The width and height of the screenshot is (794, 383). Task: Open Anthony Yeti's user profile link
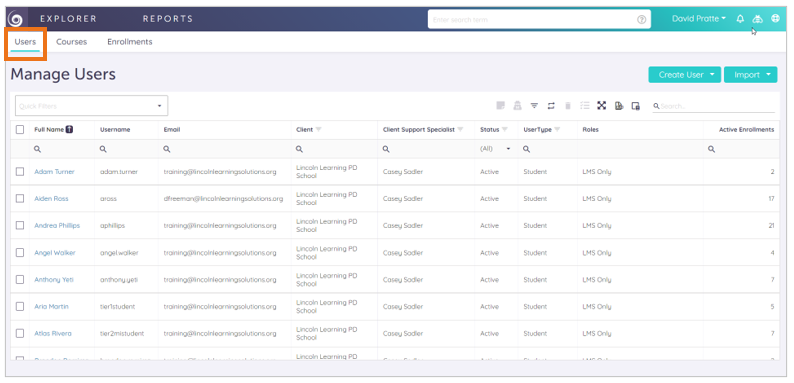click(x=54, y=280)
